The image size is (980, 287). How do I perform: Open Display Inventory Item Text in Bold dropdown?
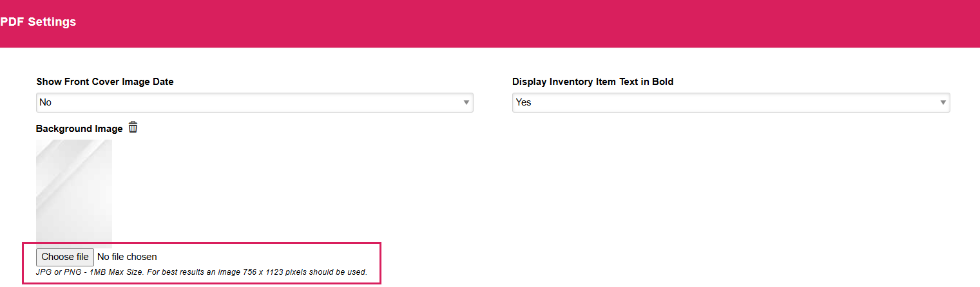tap(731, 102)
